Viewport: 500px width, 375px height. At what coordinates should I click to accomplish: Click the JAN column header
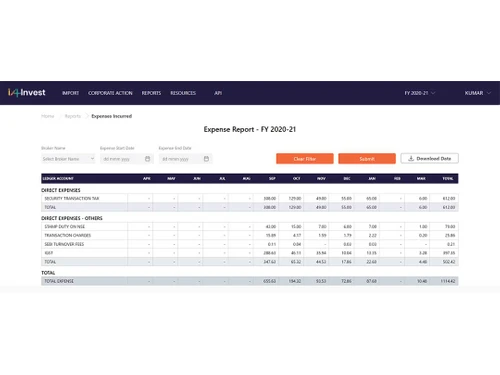coord(372,179)
